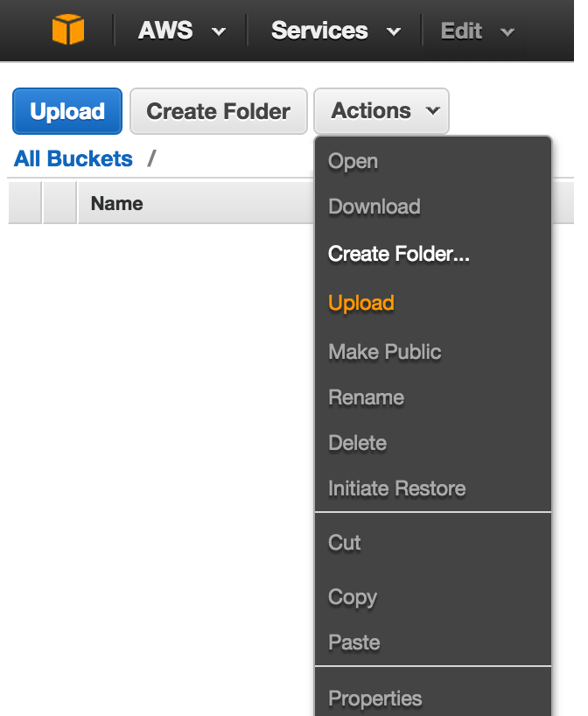This screenshot has width=588, height=716.
Task: Select Copy in the Actions menu
Action: (x=352, y=597)
